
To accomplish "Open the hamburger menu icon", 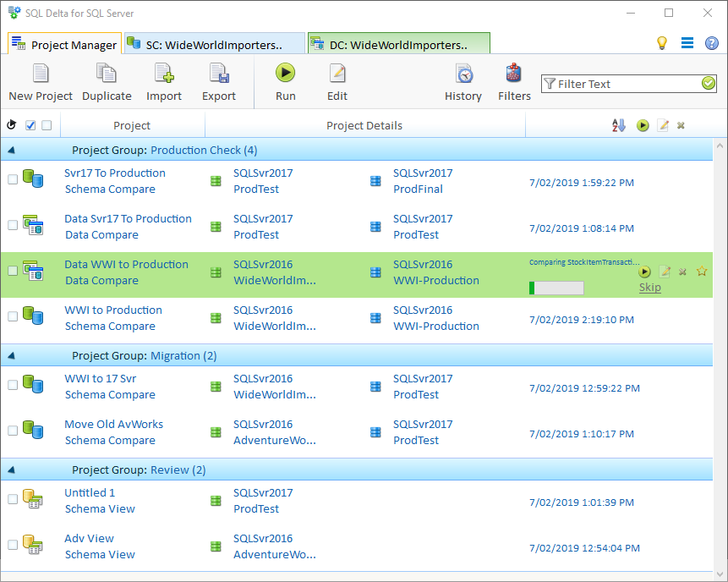I will tap(687, 43).
